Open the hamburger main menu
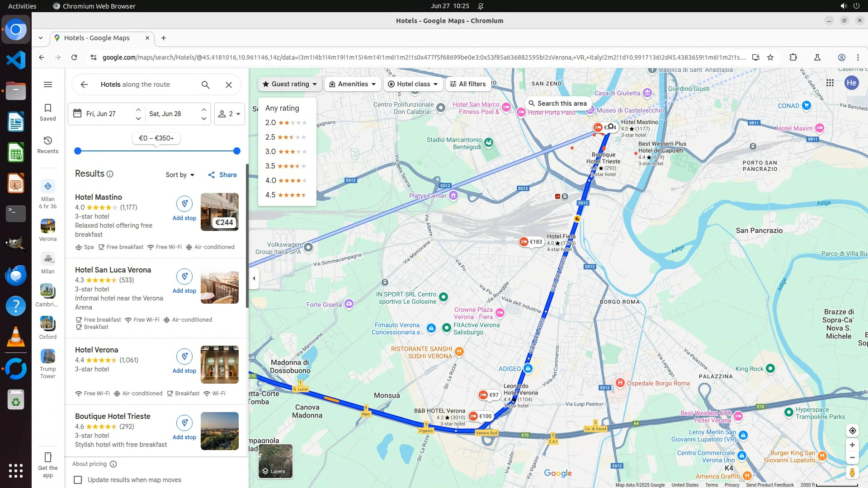This screenshot has width=868, height=488. coord(48,84)
